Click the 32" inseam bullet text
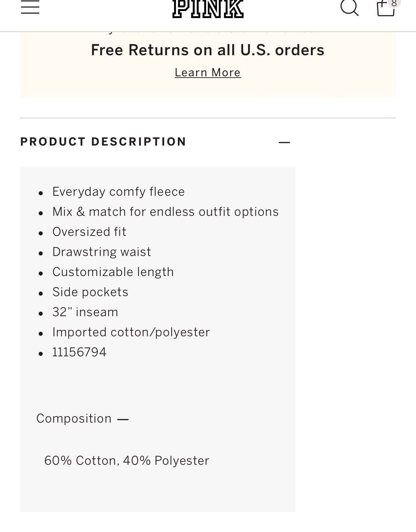This screenshot has height=532, width=416. point(85,312)
